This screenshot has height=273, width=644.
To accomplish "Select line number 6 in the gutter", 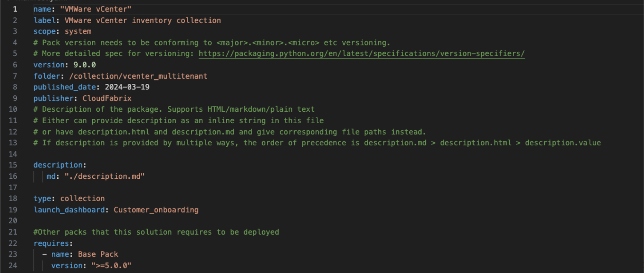I will pyautogui.click(x=15, y=65).
